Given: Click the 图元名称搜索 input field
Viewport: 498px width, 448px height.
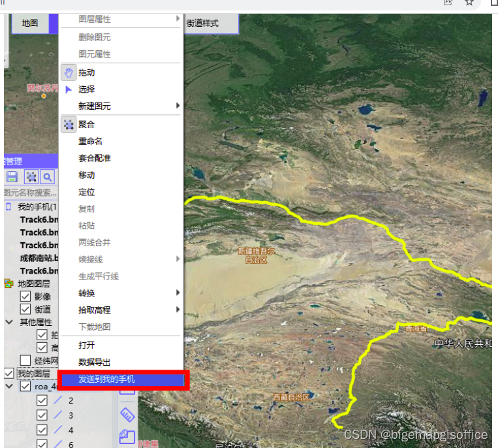Looking at the screenshot, I should 31,193.
